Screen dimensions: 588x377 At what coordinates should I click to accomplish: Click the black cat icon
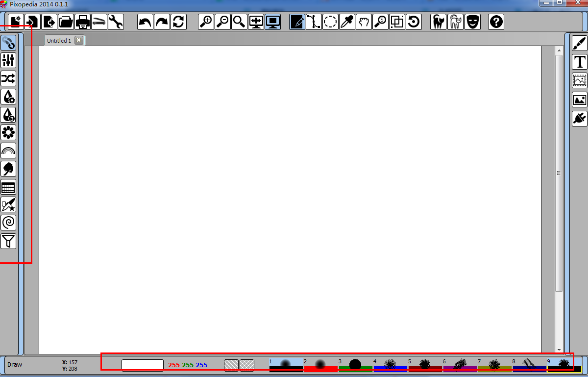(439, 22)
